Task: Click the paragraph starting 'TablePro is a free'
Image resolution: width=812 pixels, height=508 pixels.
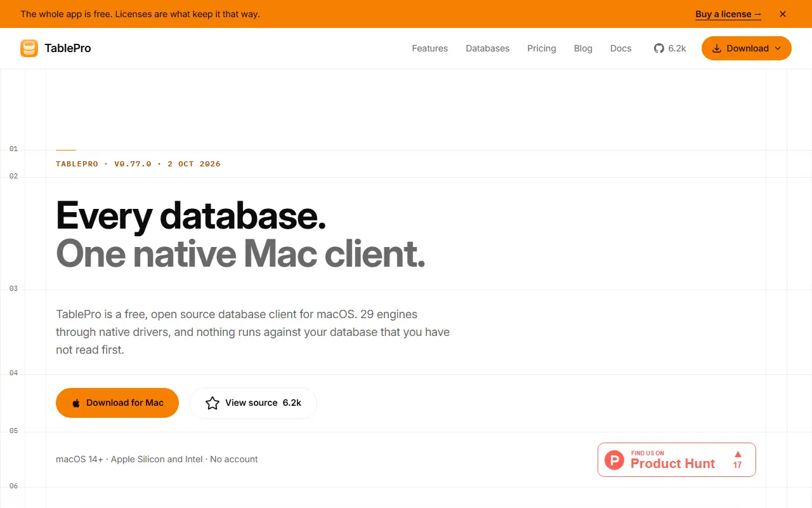Action: (252, 331)
